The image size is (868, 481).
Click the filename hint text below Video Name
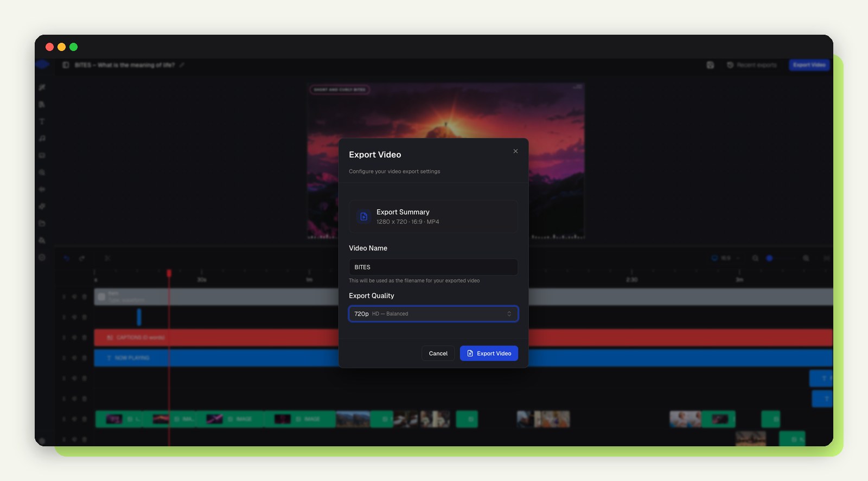(x=414, y=280)
